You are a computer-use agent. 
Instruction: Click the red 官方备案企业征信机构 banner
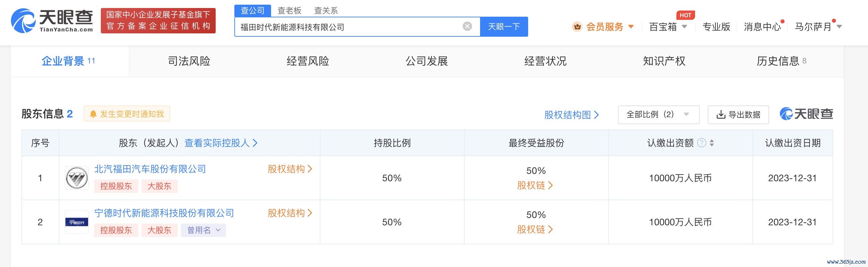click(158, 21)
